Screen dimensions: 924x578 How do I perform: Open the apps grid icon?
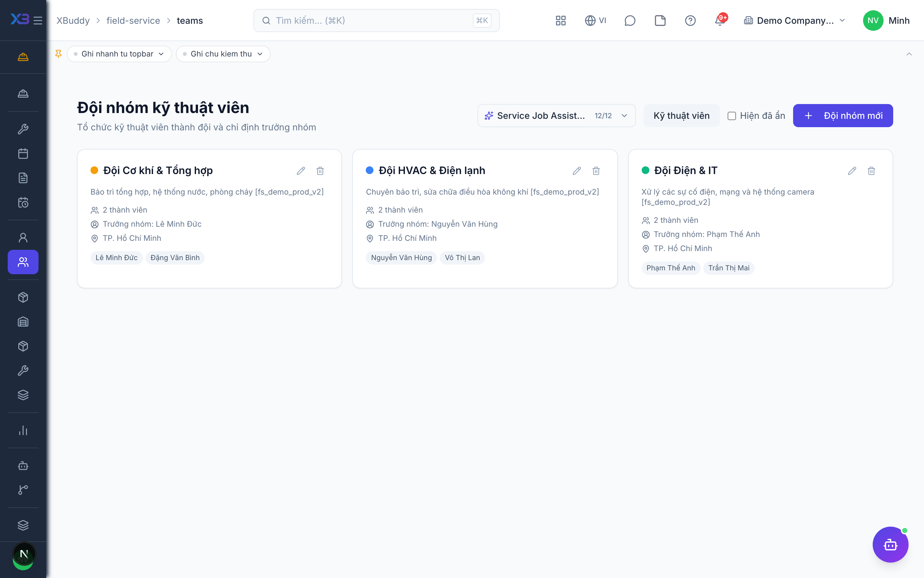(560, 20)
